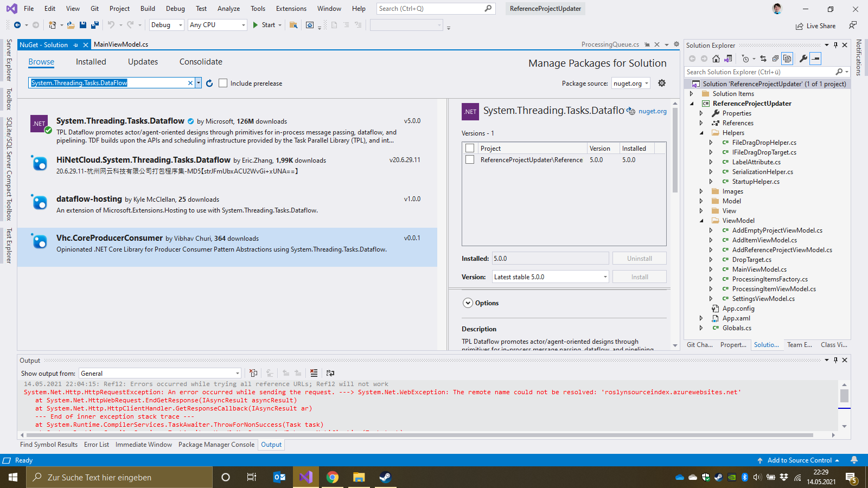Collapse the Helpers folder

[701, 133]
